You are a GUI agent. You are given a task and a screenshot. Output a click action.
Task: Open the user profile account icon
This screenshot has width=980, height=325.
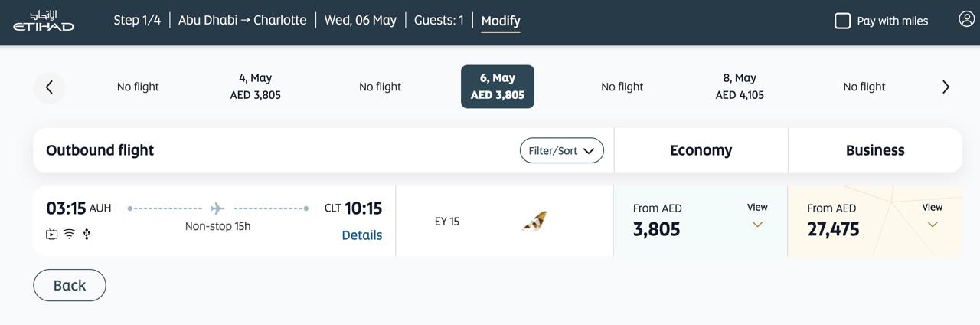click(x=966, y=19)
